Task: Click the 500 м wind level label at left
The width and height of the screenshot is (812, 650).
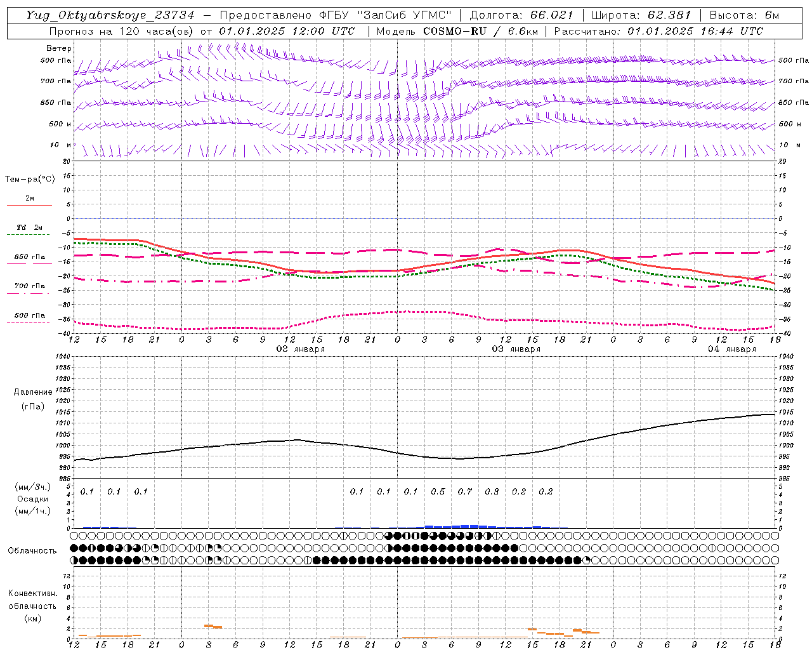Action: (x=60, y=124)
